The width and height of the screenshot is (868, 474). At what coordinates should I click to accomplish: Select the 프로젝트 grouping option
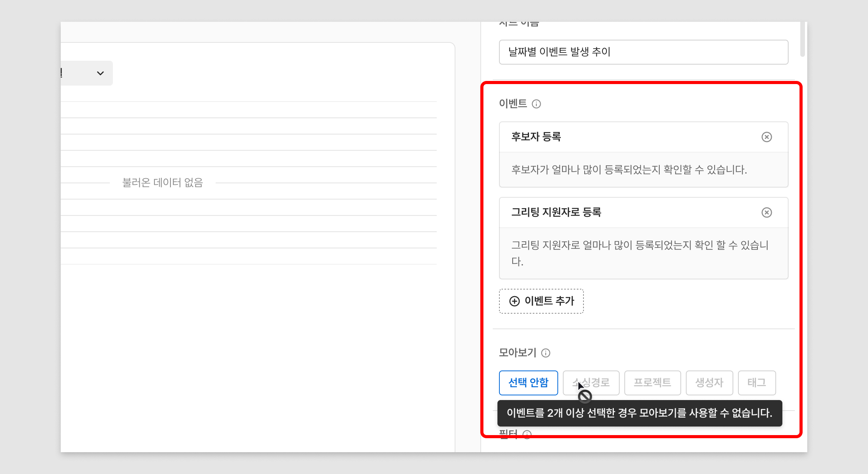coord(652,383)
